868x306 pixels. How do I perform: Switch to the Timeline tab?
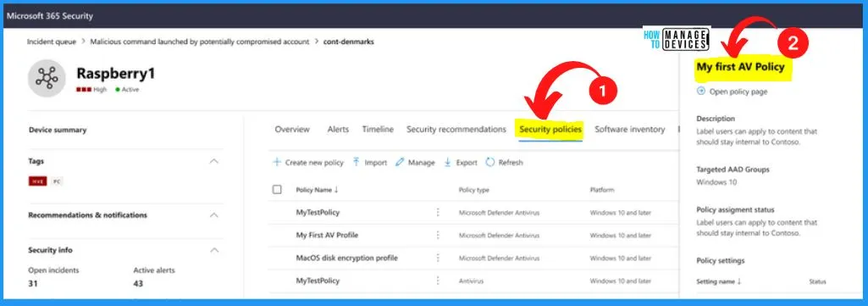click(x=378, y=129)
